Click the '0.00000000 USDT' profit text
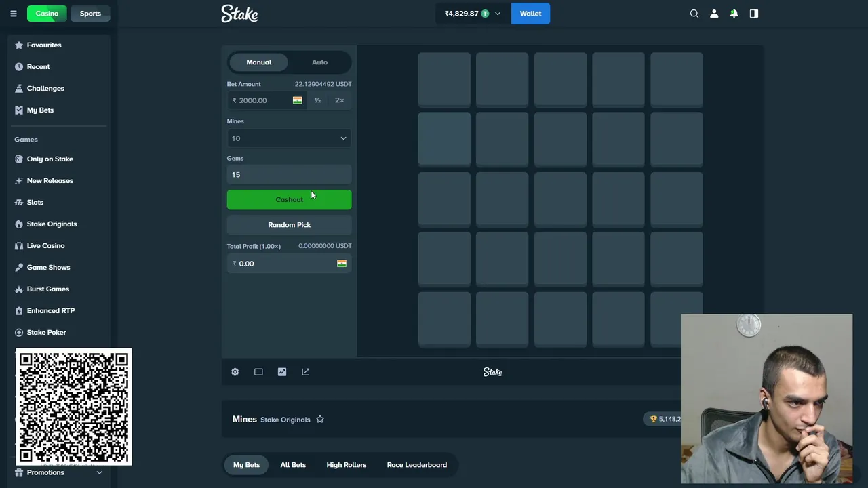Image resolution: width=868 pixels, height=488 pixels. tap(325, 246)
